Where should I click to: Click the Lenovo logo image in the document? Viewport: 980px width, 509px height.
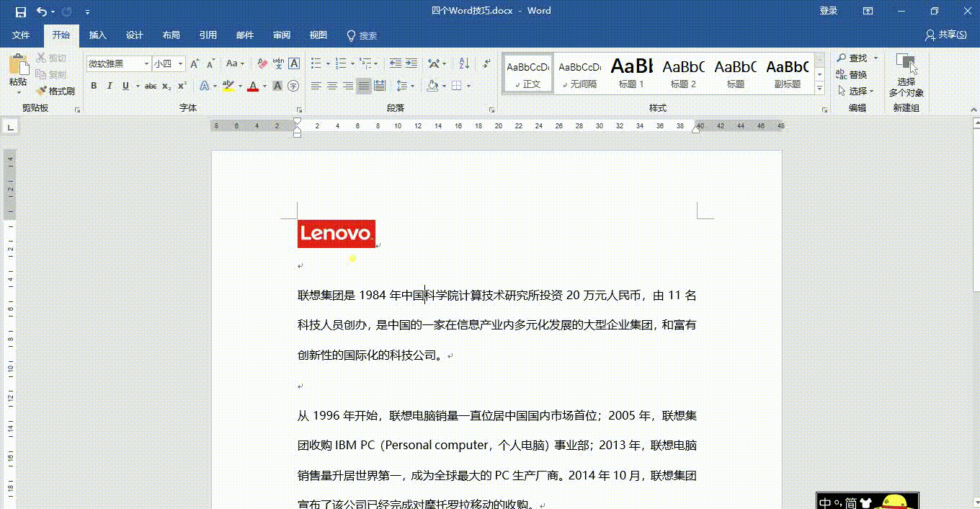click(337, 234)
